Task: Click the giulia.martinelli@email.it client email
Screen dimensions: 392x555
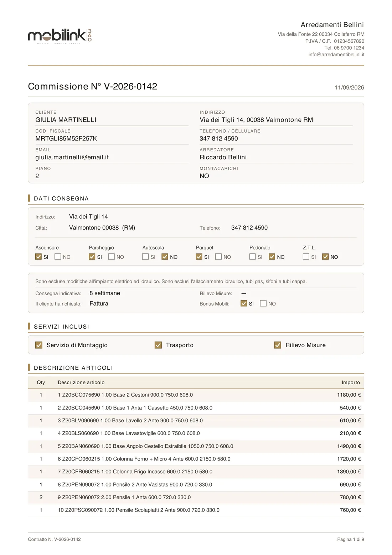Action: tap(72, 157)
